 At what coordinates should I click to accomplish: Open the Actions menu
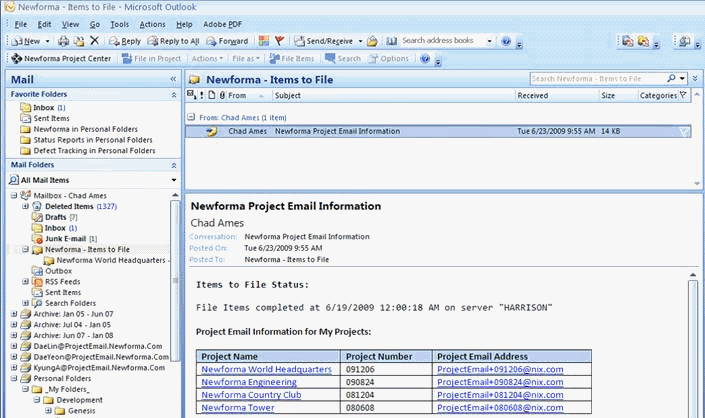(x=152, y=24)
